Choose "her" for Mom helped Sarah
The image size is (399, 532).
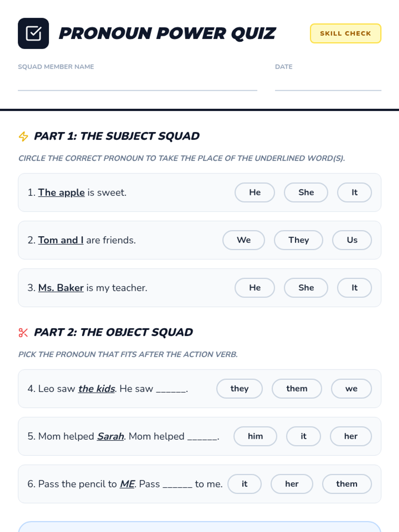tap(351, 436)
